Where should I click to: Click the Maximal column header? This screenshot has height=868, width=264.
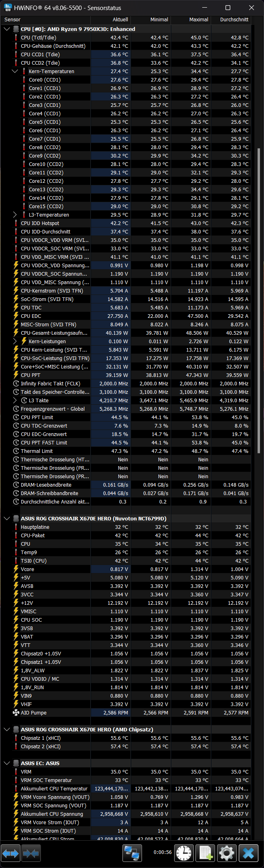click(191, 19)
